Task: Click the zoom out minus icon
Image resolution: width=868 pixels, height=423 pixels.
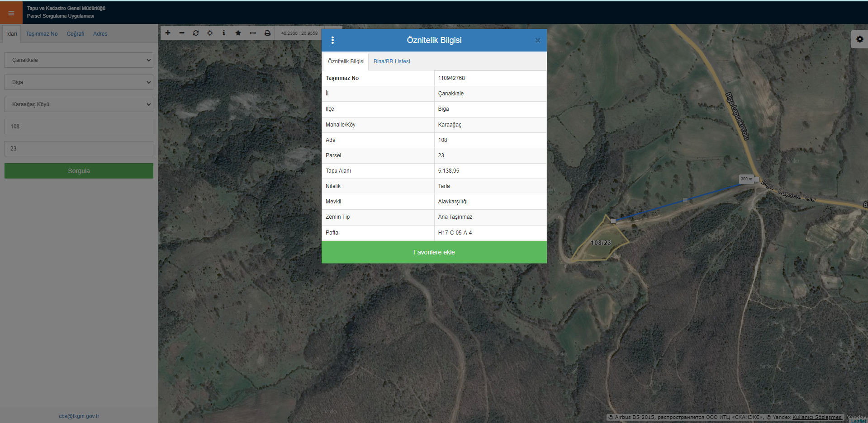Action: point(182,33)
